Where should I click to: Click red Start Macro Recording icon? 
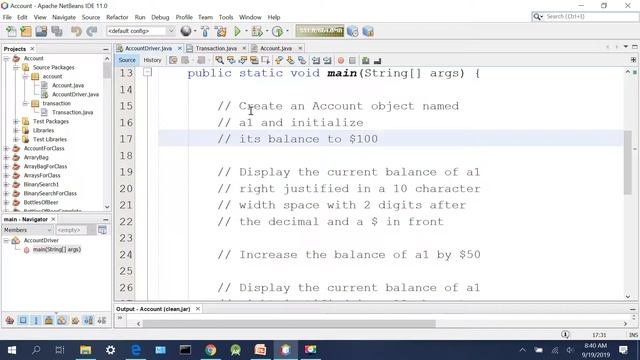[341, 60]
